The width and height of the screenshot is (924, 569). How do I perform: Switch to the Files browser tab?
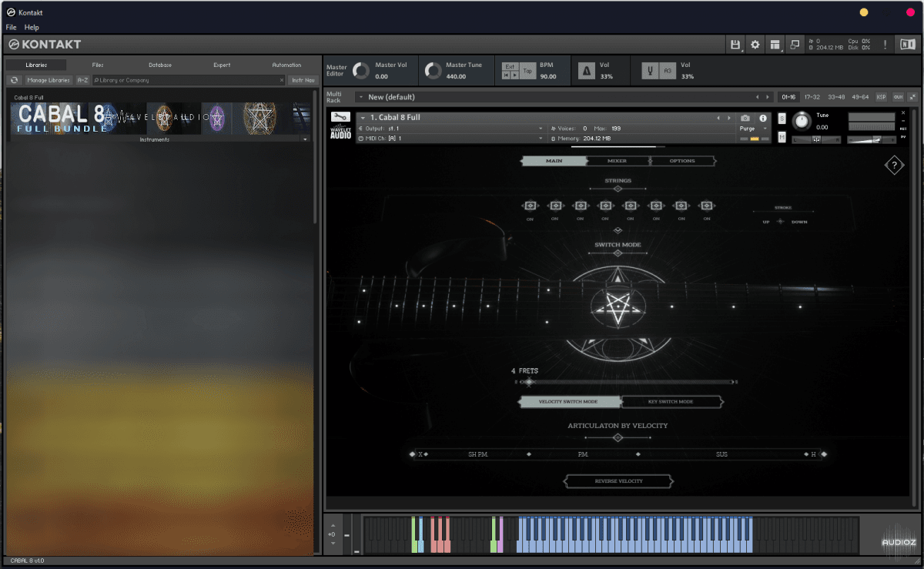click(98, 65)
